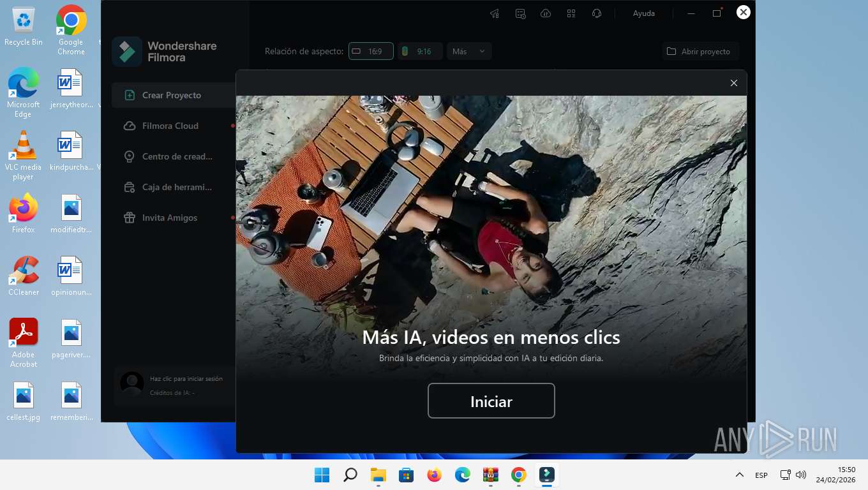Viewport: 868px width, 490px height.
Task: Click the Abrir proyecto button
Action: (700, 51)
